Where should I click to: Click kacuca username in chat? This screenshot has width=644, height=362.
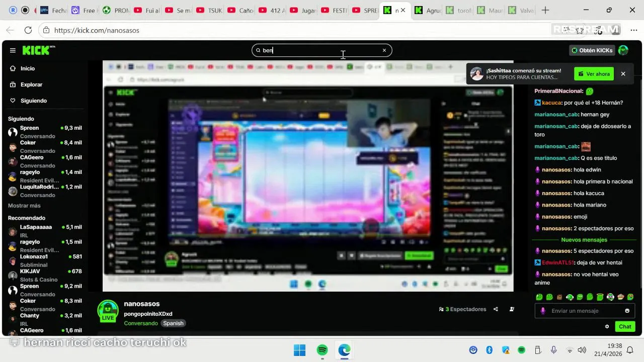click(551, 103)
